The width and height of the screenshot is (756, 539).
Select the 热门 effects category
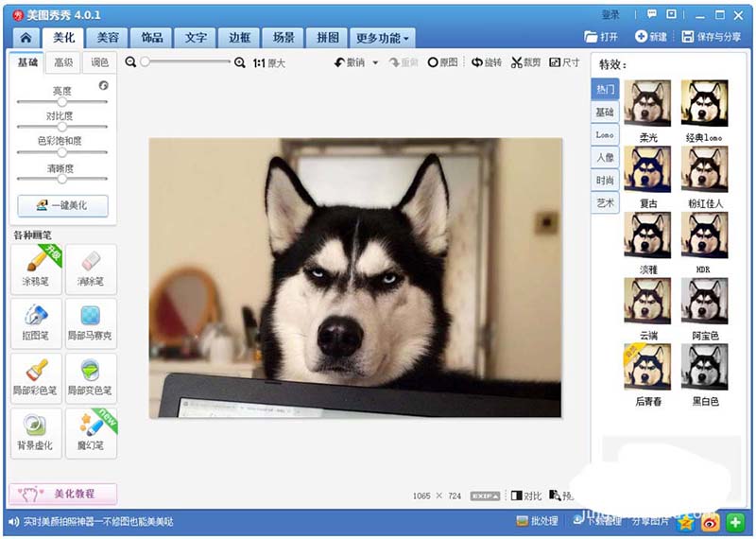(605, 90)
